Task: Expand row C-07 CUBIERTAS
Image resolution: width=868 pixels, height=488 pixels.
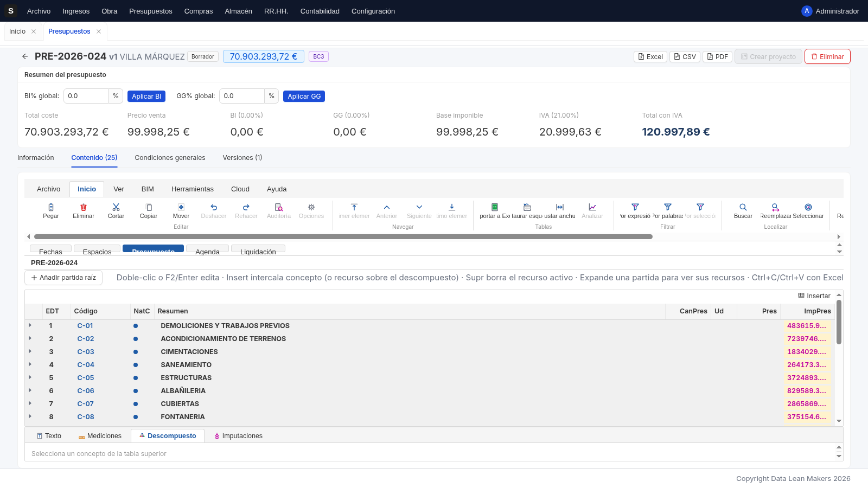Action: click(x=30, y=403)
